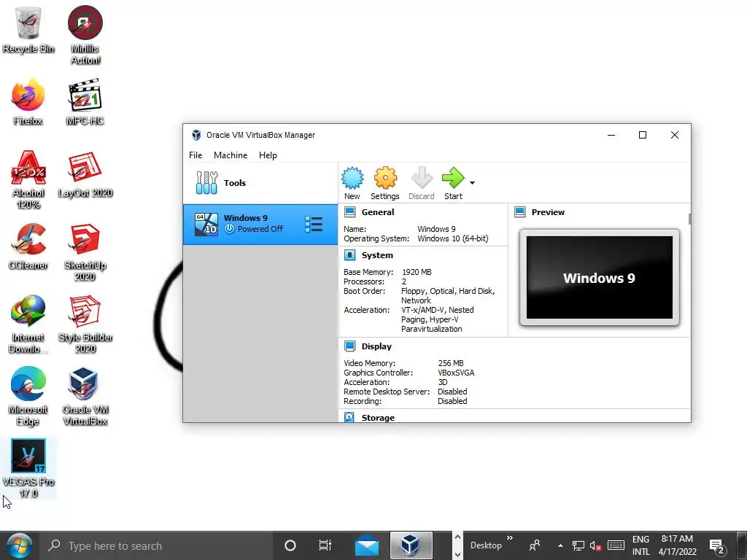Click the taskbar search box
This screenshot has height=560, width=747.
(156, 545)
